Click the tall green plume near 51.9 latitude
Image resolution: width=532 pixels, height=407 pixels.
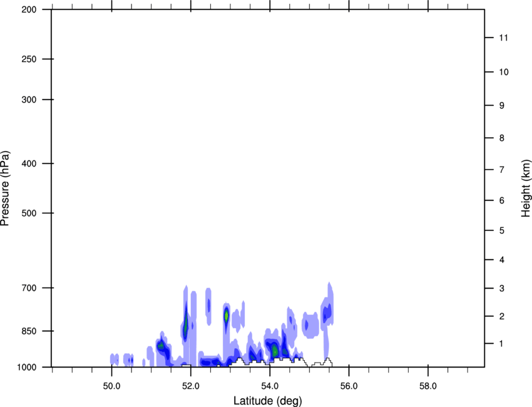pos(185,324)
